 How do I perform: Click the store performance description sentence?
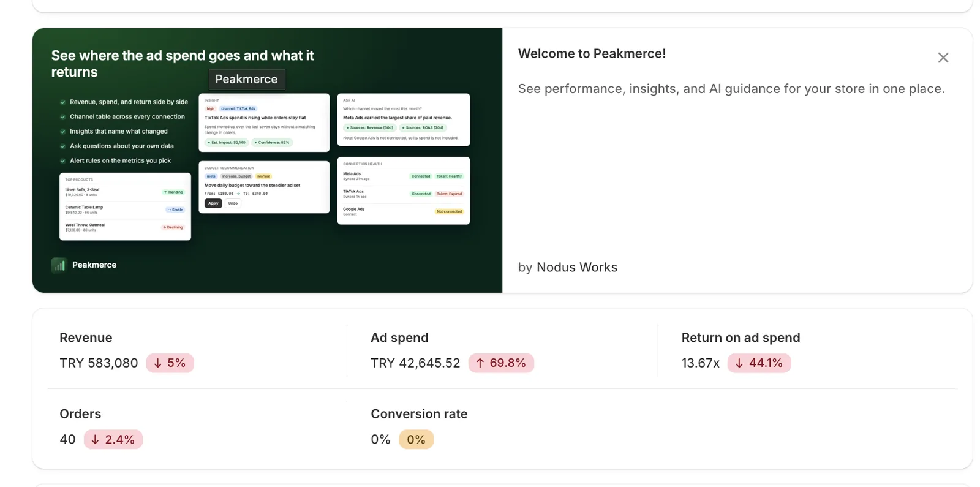tap(731, 89)
